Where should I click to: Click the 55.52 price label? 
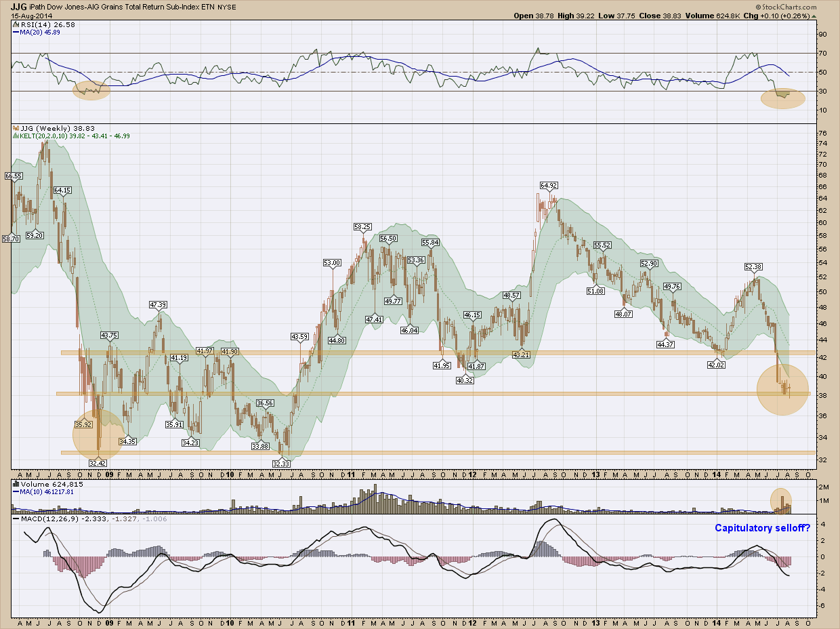coord(602,245)
